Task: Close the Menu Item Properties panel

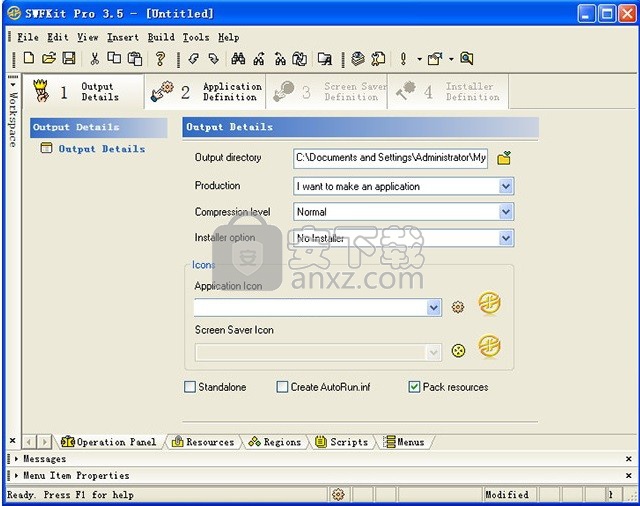Action: [x=629, y=475]
